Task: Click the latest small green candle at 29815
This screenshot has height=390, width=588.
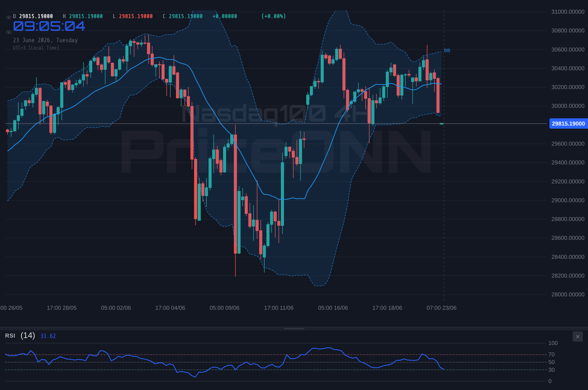Action: [x=442, y=124]
